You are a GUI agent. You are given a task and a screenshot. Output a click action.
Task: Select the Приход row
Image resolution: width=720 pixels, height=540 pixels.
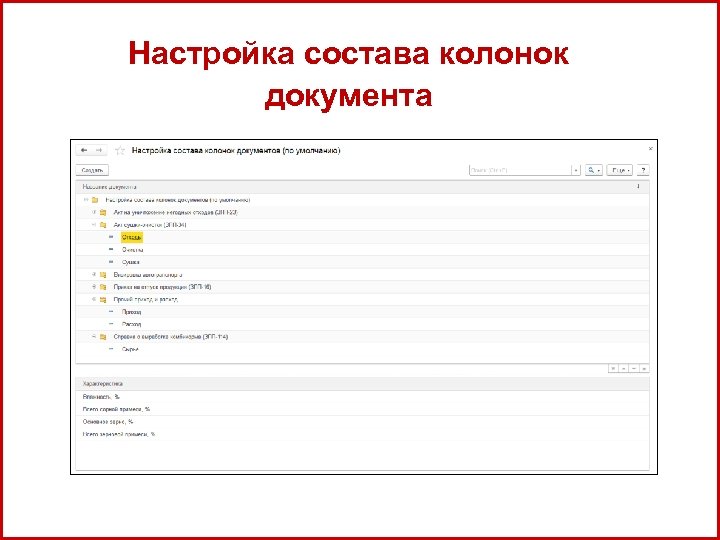pyautogui.click(x=362, y=312)
